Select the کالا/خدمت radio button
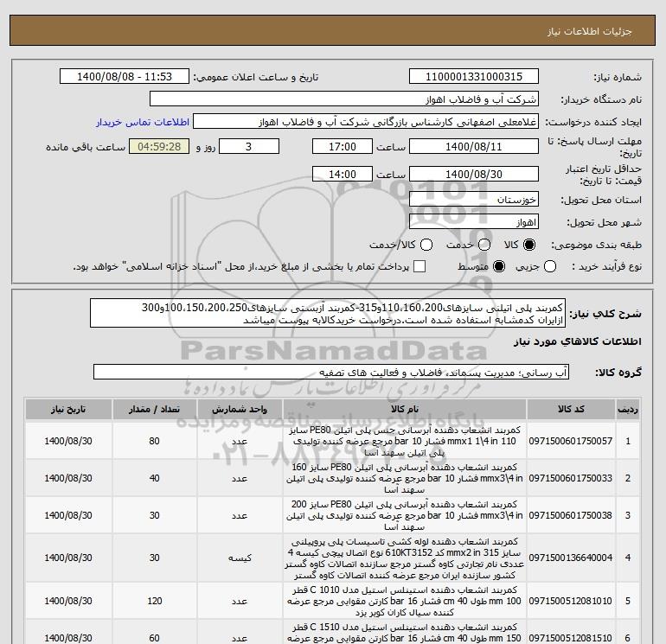This screenshot has height=644, width=666. (426, 245)
